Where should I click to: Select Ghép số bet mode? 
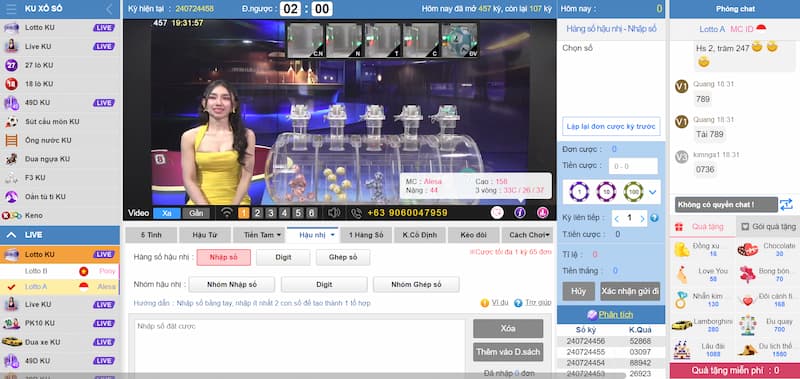pyautogui.click(x=343, y=258)
